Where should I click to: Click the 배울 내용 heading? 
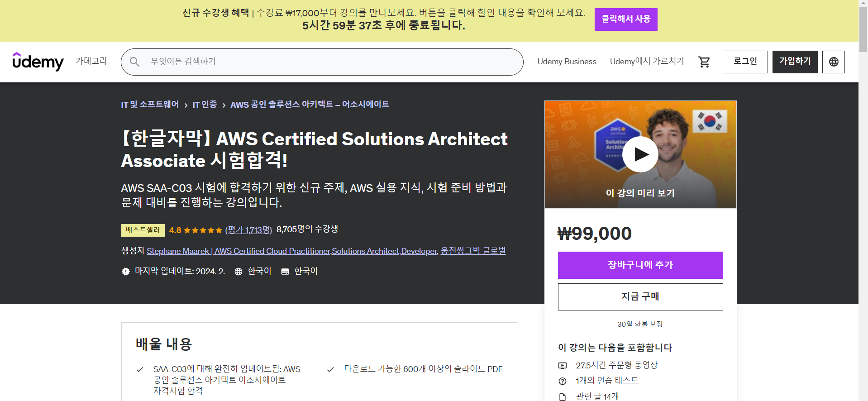164,344
